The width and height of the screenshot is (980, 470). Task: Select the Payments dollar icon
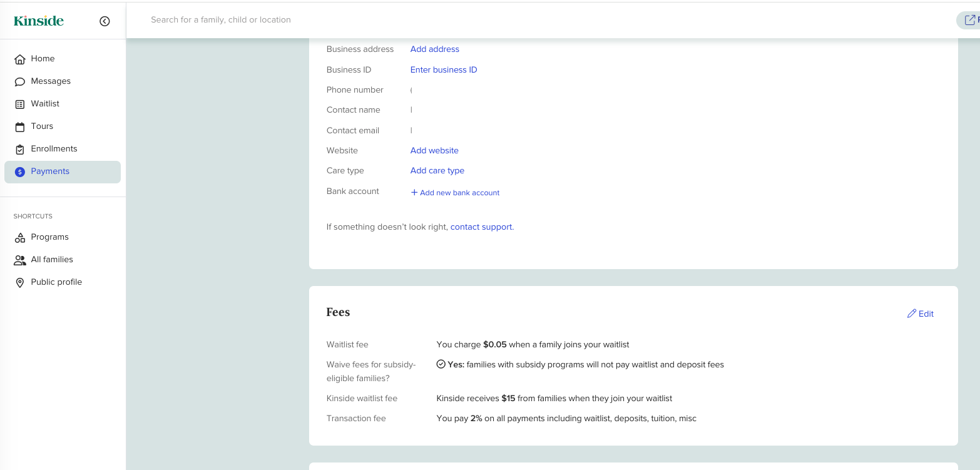pyautogui.click(x=21, y=171)
